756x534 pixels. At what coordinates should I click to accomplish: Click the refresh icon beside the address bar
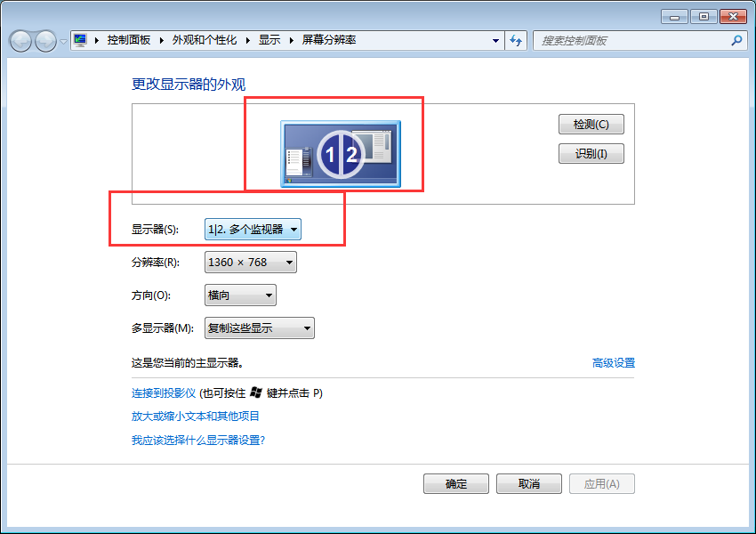pyautogui.click(x=516, y=40)
